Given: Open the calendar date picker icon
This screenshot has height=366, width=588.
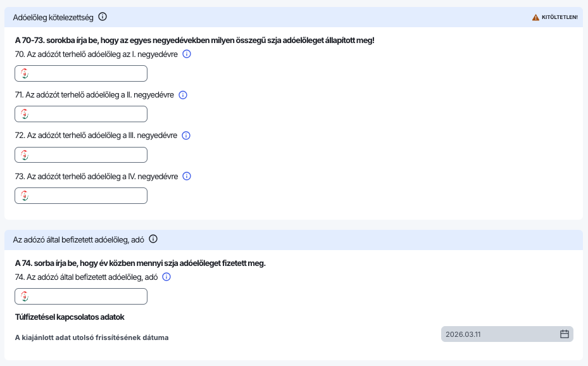Looking at the screenshot, I should (x=565, y=334).
